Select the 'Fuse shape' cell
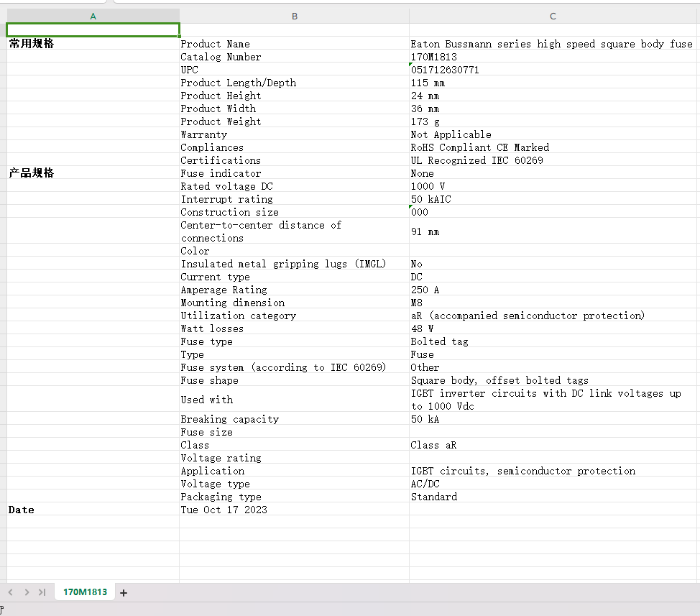Screen dimensions: 700x616 click(x=294, y=380)
